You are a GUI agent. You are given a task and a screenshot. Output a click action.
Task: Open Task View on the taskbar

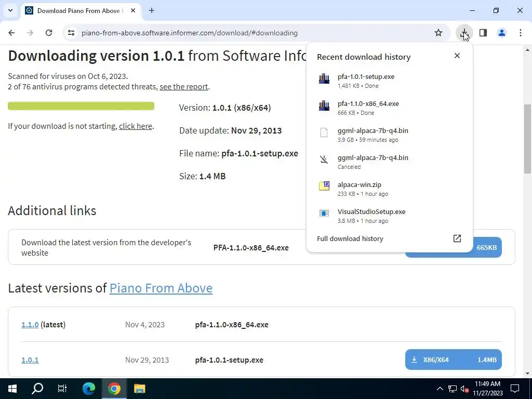point(62,389)
